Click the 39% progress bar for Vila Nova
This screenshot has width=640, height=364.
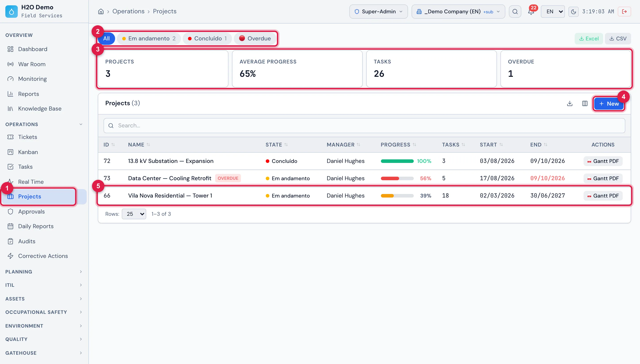coord(397,196)
